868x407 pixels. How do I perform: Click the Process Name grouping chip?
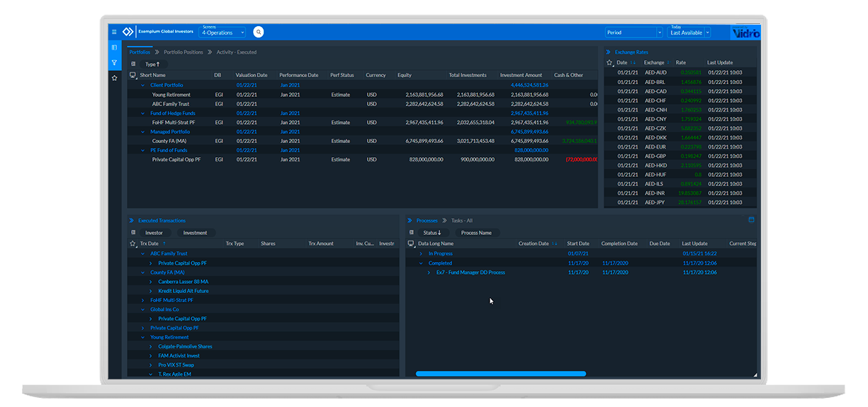coord(476,232)
